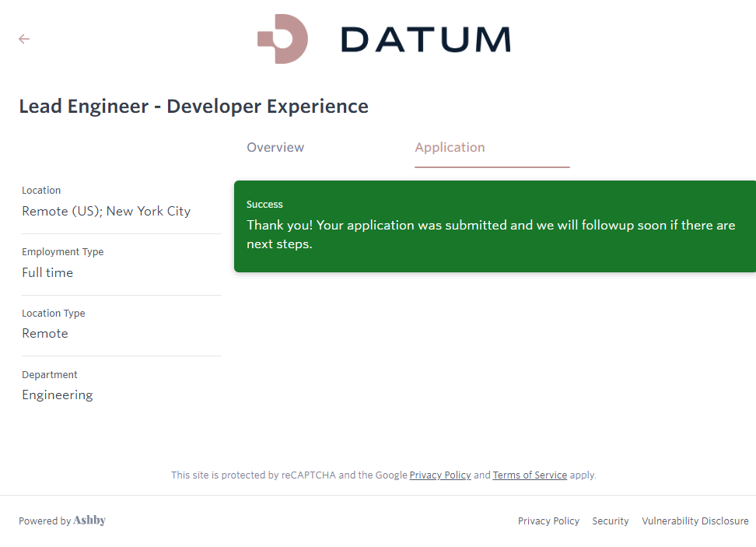
Task: Click the DATUM wordmark text
Action: click(425, 40)
